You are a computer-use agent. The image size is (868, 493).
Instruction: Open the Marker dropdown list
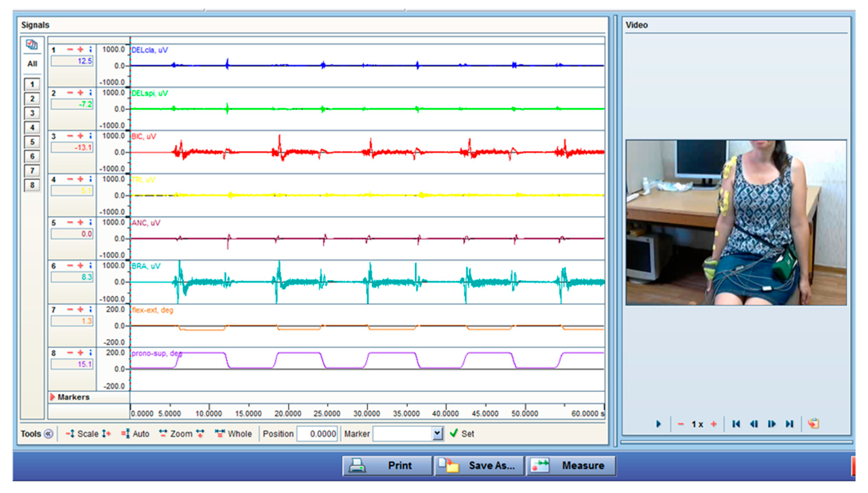coord(437,433)
